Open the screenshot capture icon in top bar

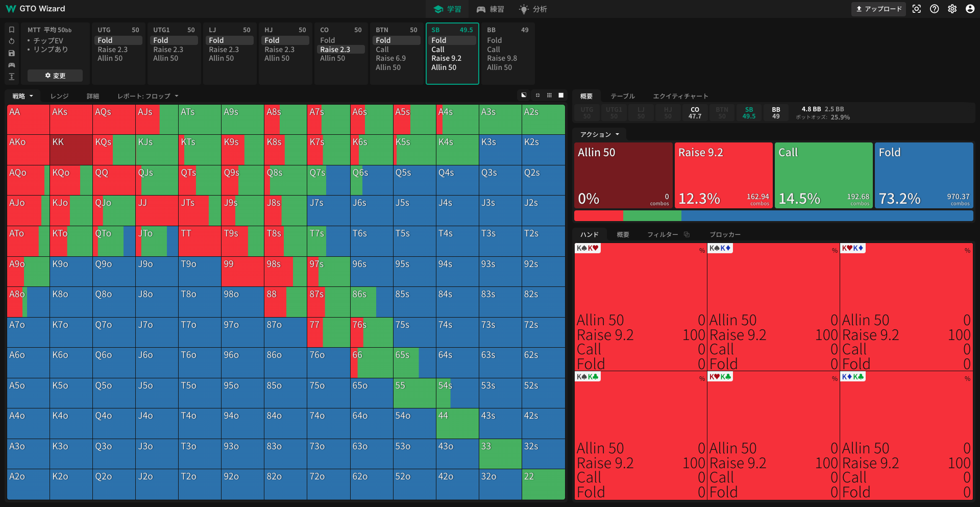coord(917,9)
